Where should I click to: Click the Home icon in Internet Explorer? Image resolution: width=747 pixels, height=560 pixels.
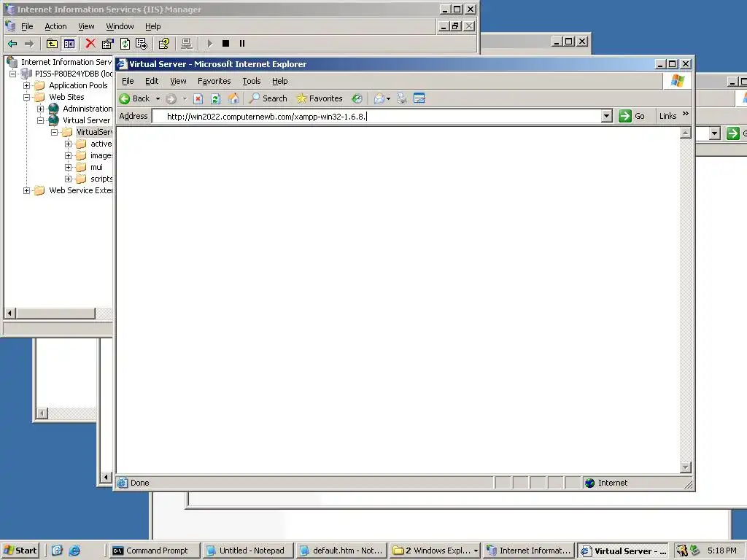click(x=233, y=98)
